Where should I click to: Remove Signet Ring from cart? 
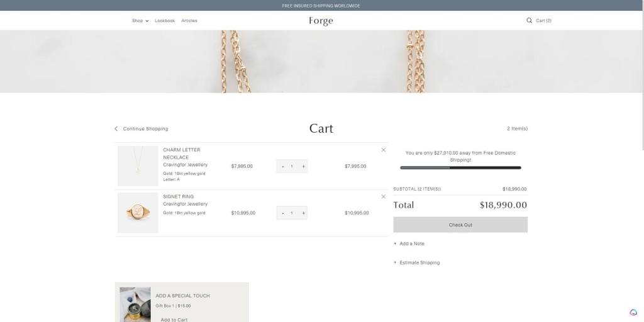tap(384, 197)
